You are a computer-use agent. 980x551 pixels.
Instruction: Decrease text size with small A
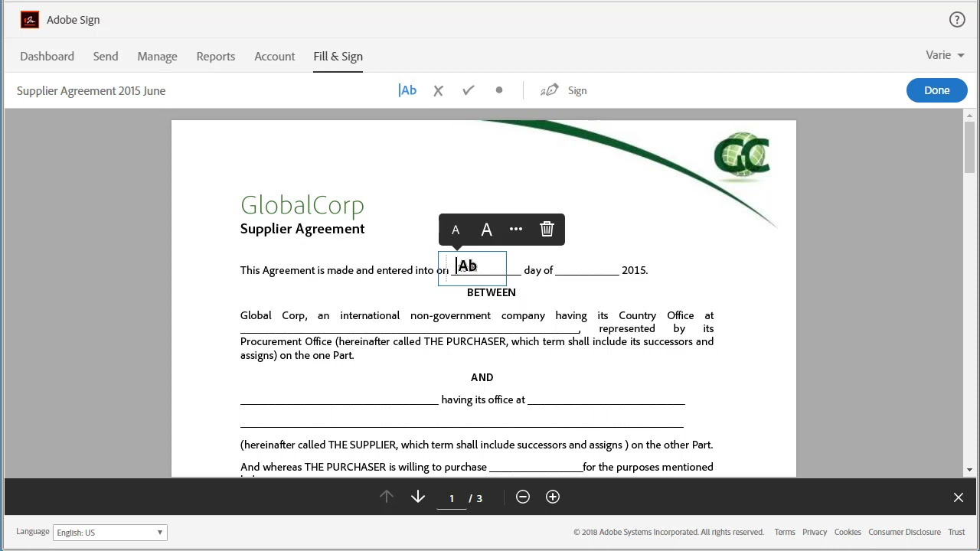456,230
